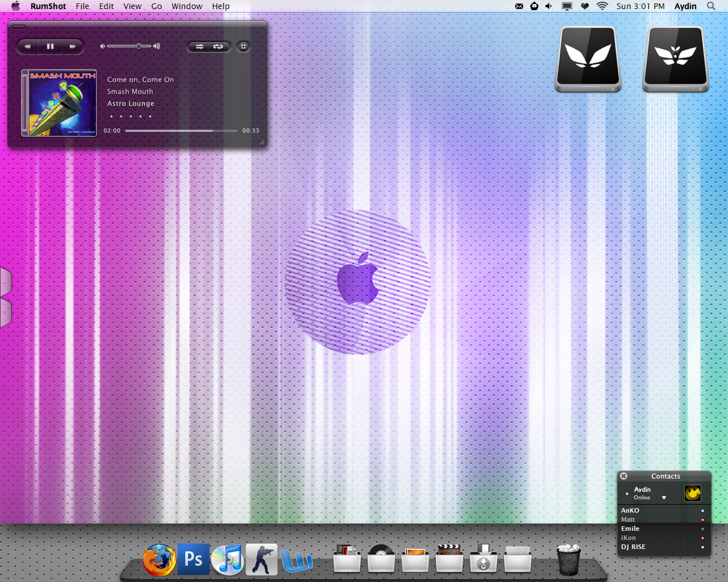This screenshot has width=728, height=582.
Task: Open the Trash in the dock
Action: coord(568,560)
